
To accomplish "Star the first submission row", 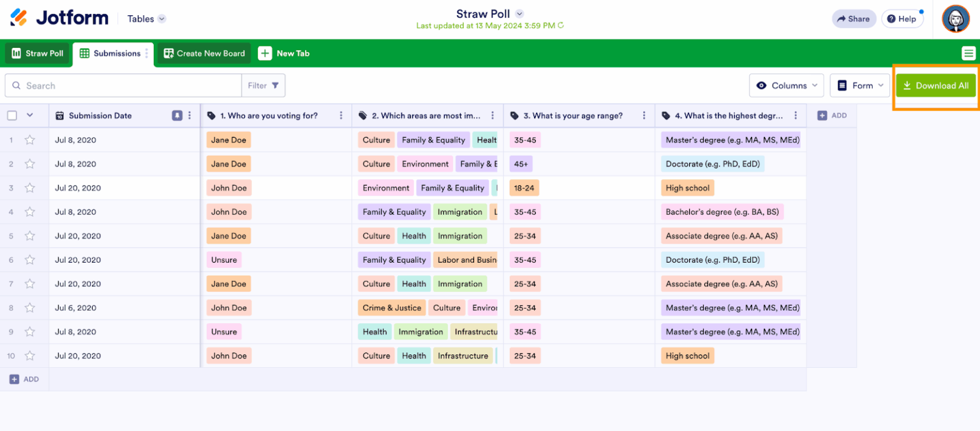I will 29,140.
